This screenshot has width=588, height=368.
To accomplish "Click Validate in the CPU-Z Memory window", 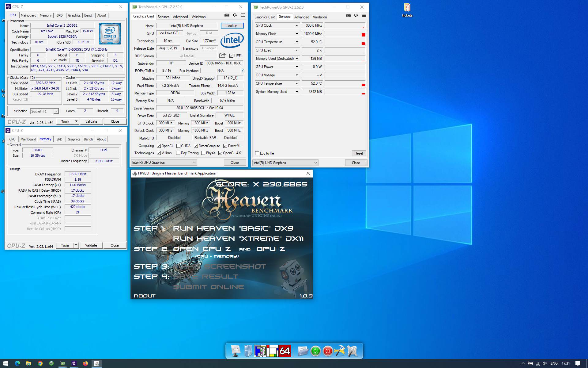I will click(91, 245).
